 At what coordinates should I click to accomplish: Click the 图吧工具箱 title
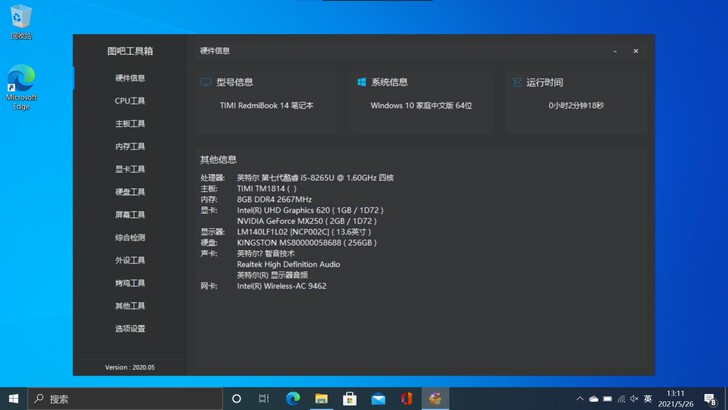(130, 51)
